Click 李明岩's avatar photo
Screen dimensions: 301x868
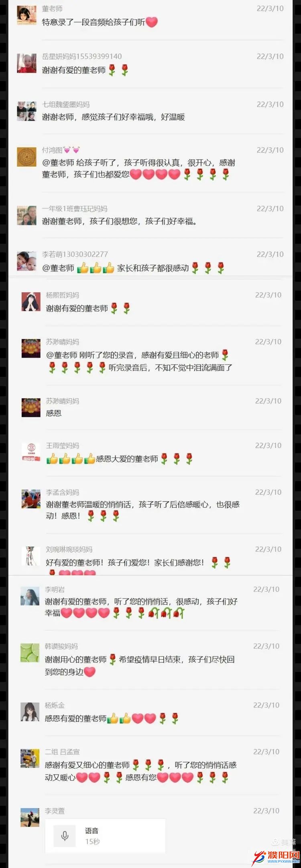point(30,596)
